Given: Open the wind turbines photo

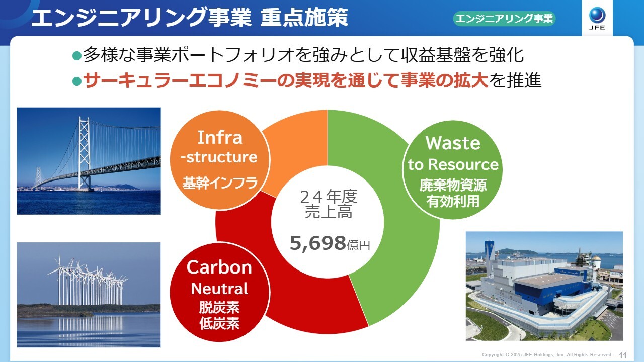Looking at the screenshot, I should pos(89,295).
